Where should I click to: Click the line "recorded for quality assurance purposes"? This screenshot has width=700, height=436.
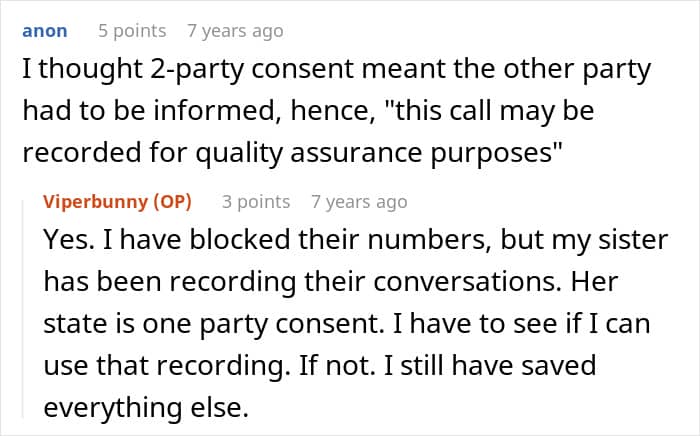292,153
